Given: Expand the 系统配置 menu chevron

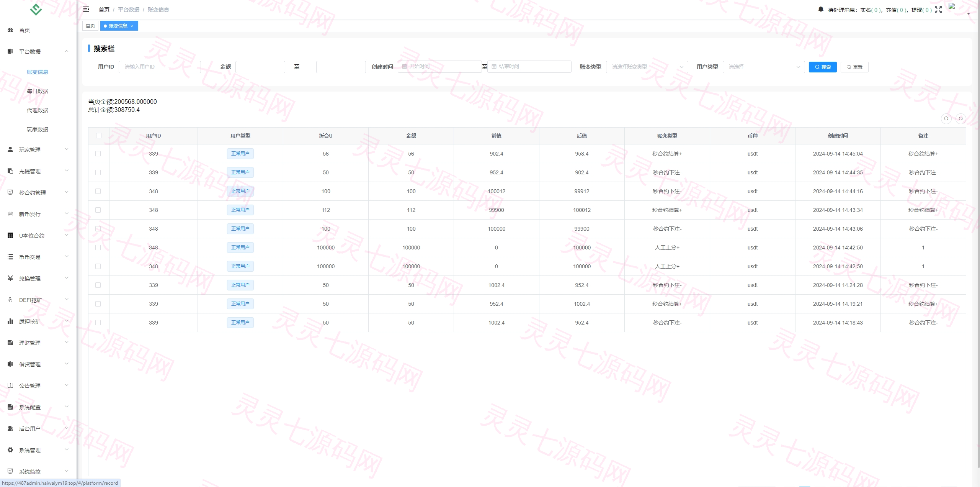Looking at the screenshot, I should click(x=67, y=407).
